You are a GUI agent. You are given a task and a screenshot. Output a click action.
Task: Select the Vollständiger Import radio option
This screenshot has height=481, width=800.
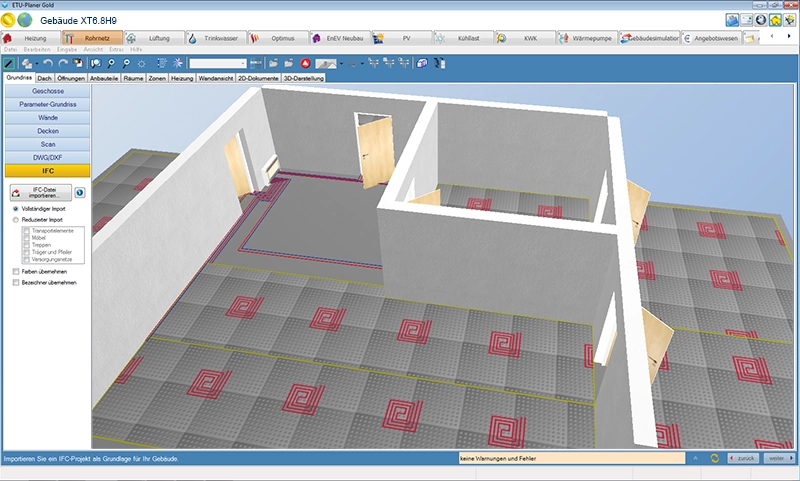[15, 208]
